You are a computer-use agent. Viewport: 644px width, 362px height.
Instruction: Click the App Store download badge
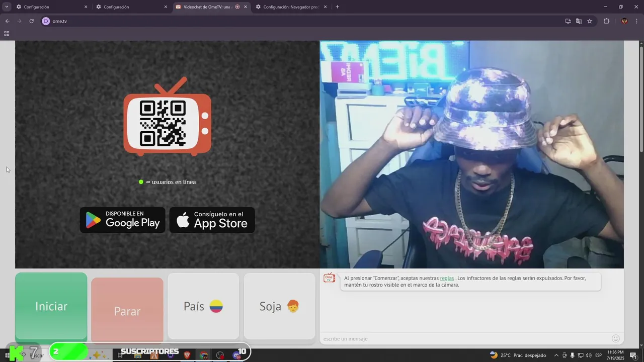coord(212,220)
